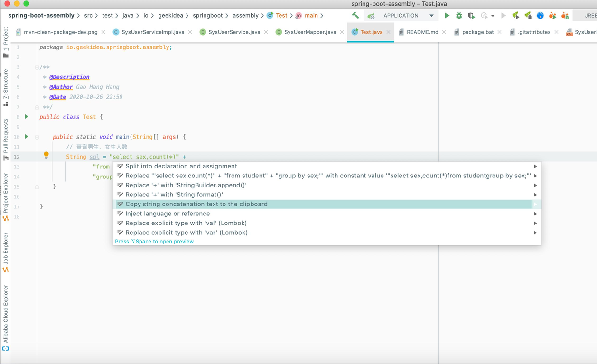This screenshot has height=364, width=597.
Task: Start debugging with the bug icon
Action: click(459, 16)
